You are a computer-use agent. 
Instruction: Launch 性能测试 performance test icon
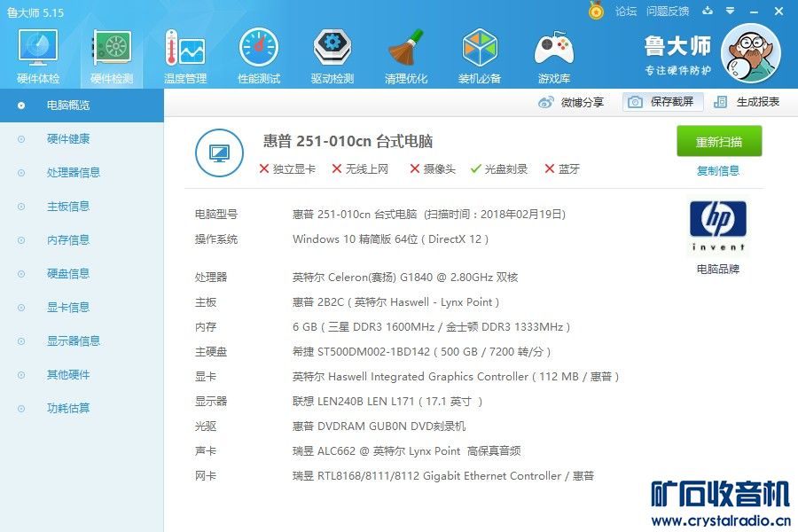click(259, 56)
